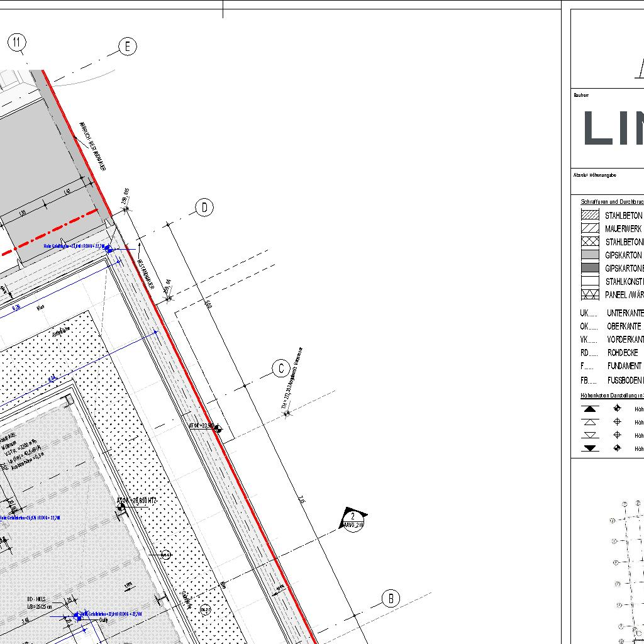
Task: Click grid axis bubble B
Action: 391,598
